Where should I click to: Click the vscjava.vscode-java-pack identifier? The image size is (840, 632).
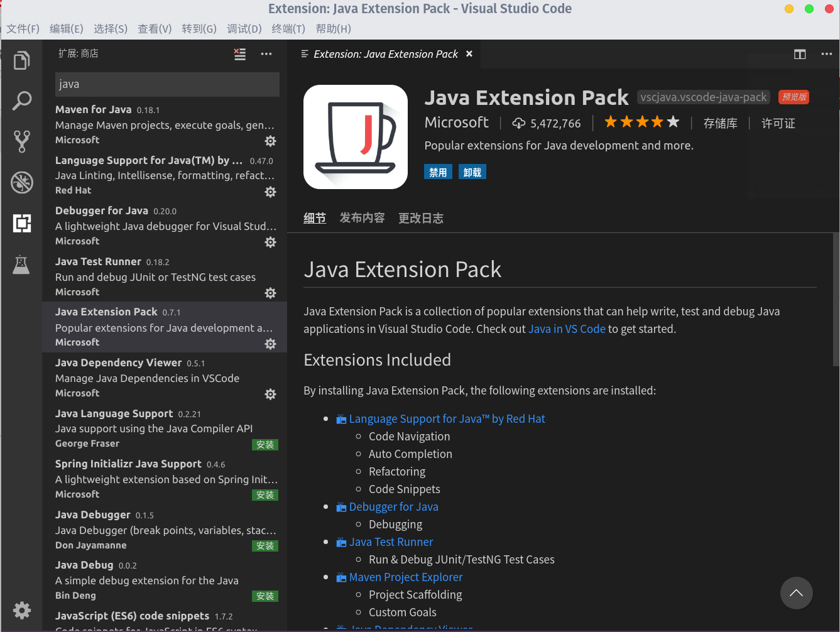(704, 97)
